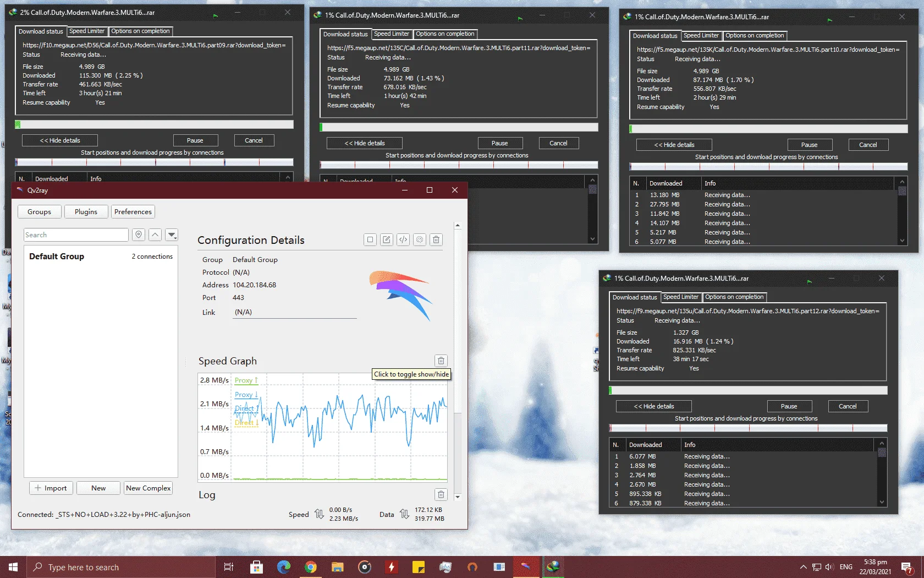Click the Qv2ray panel scroll-down arrow
This screenshot has width=924, height=578.
458,497
